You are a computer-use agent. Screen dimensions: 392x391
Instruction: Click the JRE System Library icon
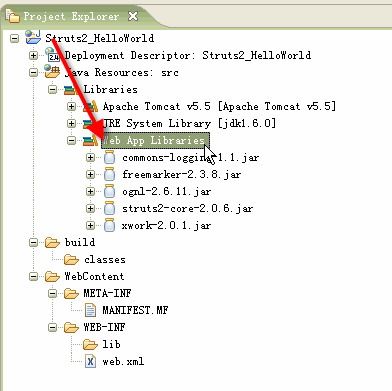[90, 123]
